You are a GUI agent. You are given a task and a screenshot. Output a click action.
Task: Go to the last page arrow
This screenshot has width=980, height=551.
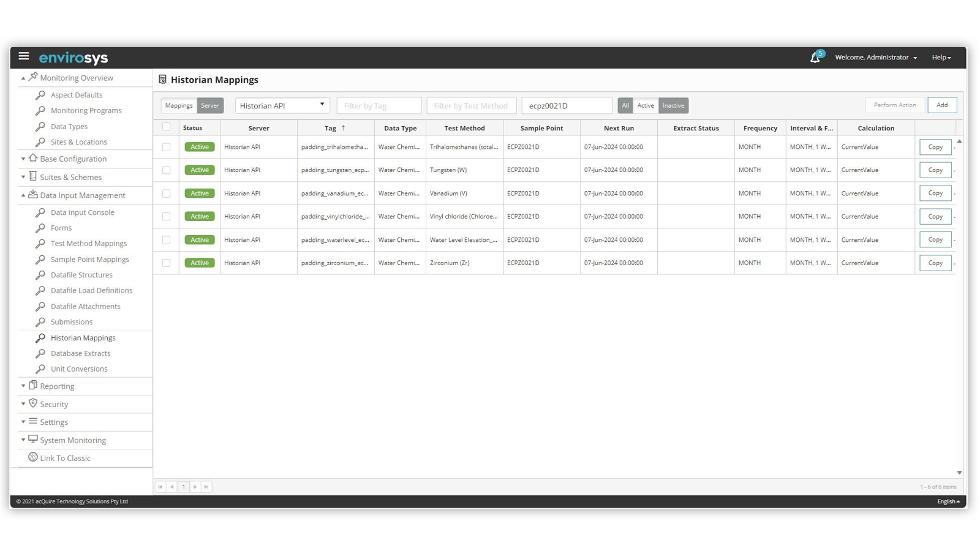pyautogui.click(x=206, y=487)
